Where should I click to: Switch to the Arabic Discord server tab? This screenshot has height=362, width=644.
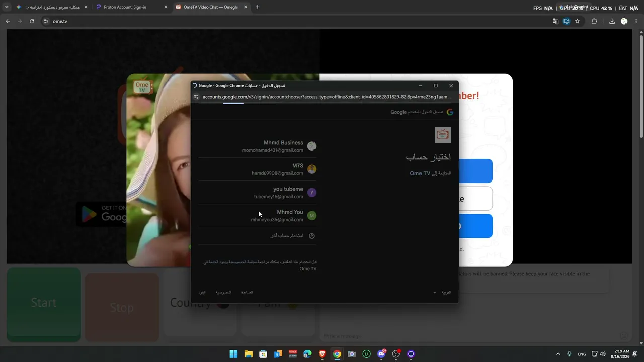[x=52, y=7]
